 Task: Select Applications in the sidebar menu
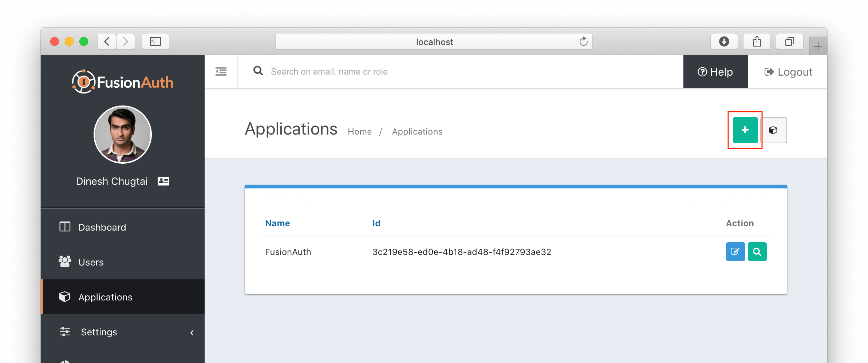tap(105, 297)
